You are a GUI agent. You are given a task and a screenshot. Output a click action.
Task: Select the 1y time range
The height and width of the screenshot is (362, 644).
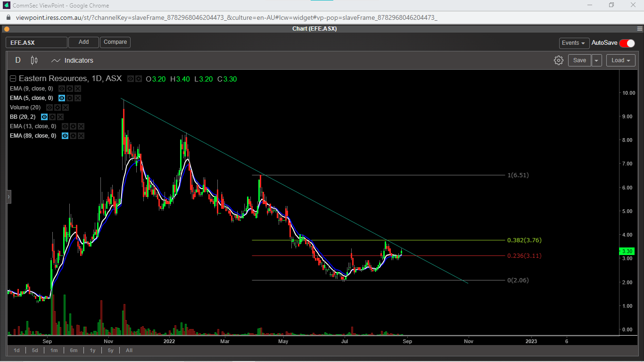(x=93, y=350)
